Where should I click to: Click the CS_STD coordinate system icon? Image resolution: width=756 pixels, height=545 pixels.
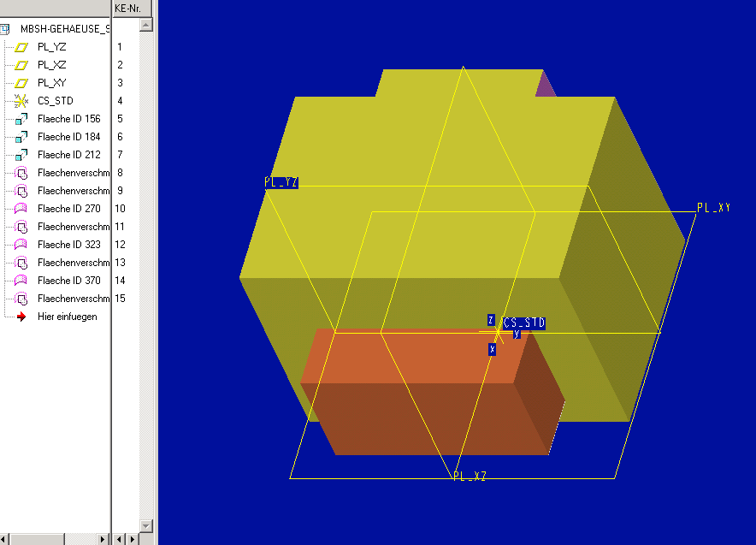[x=22, y=101]
